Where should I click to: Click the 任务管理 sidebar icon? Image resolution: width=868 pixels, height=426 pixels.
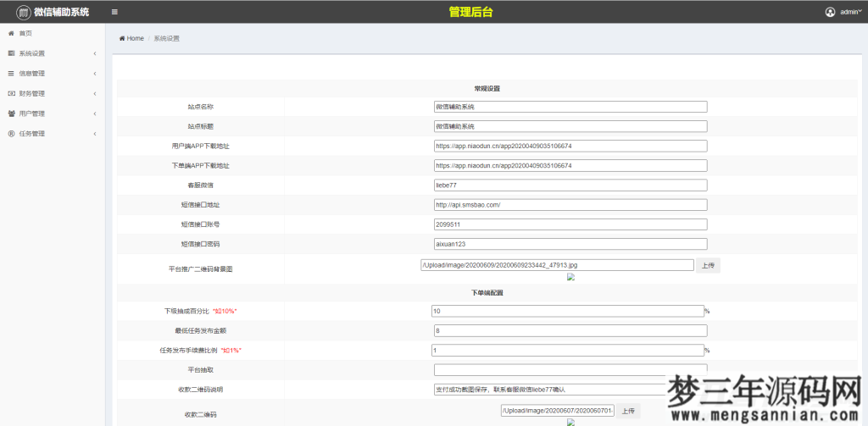point(11,134)
